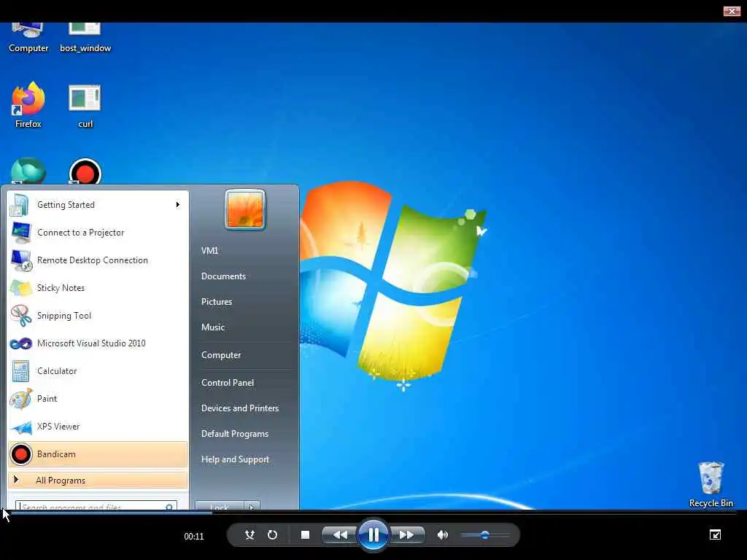Open XPS Viewer
Image resolution: width=747 pixels, height=560 pixels.
[98, 426]
